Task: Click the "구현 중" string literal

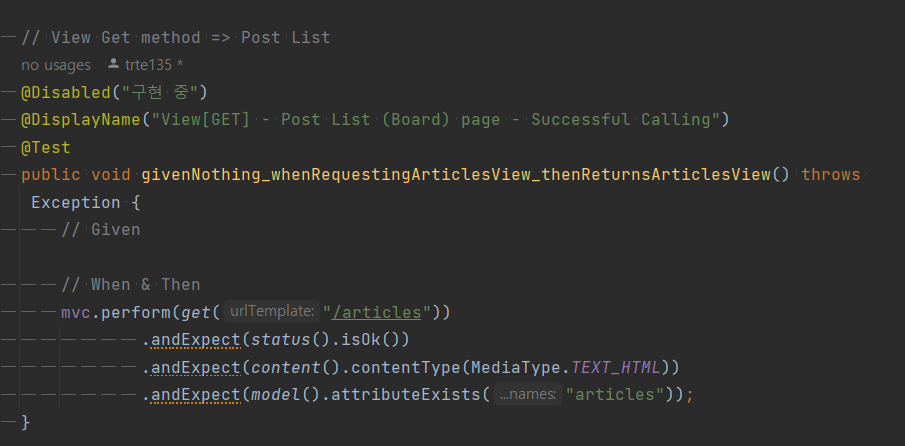Action: 159,92
